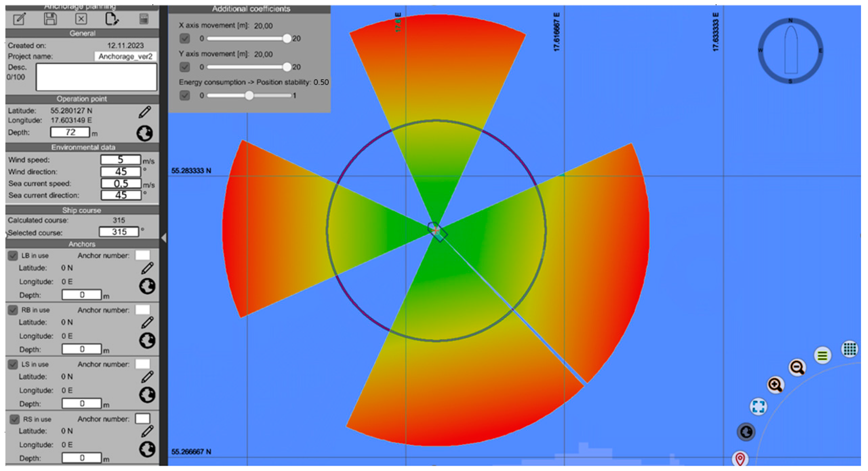Click the close project X icon
Viewport: 868px width, 471px height.
[81, 18]
